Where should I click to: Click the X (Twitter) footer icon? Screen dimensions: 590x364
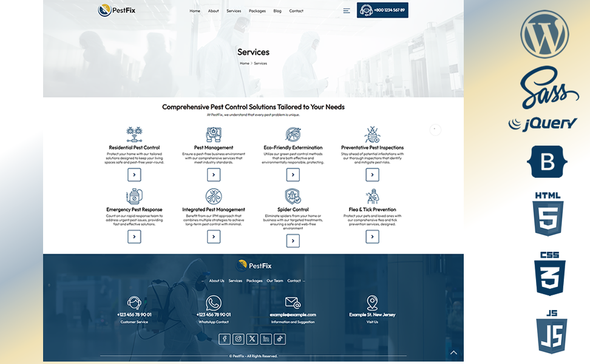click(x=253, y=339)
